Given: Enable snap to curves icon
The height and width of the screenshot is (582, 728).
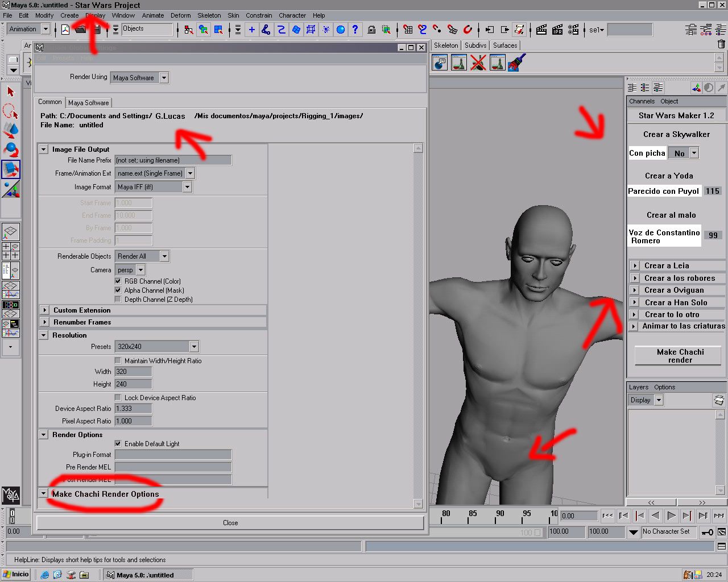Looking at the screenshot, I should coord(423,30).
